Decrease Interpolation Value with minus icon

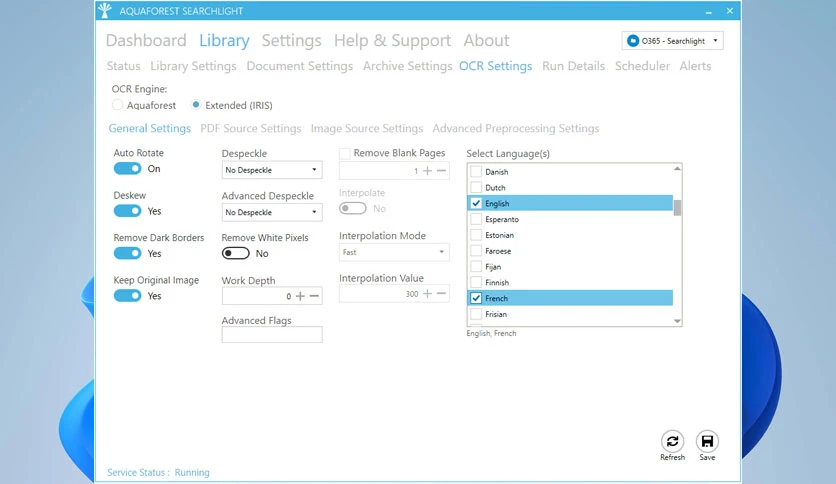pos(441,293)
